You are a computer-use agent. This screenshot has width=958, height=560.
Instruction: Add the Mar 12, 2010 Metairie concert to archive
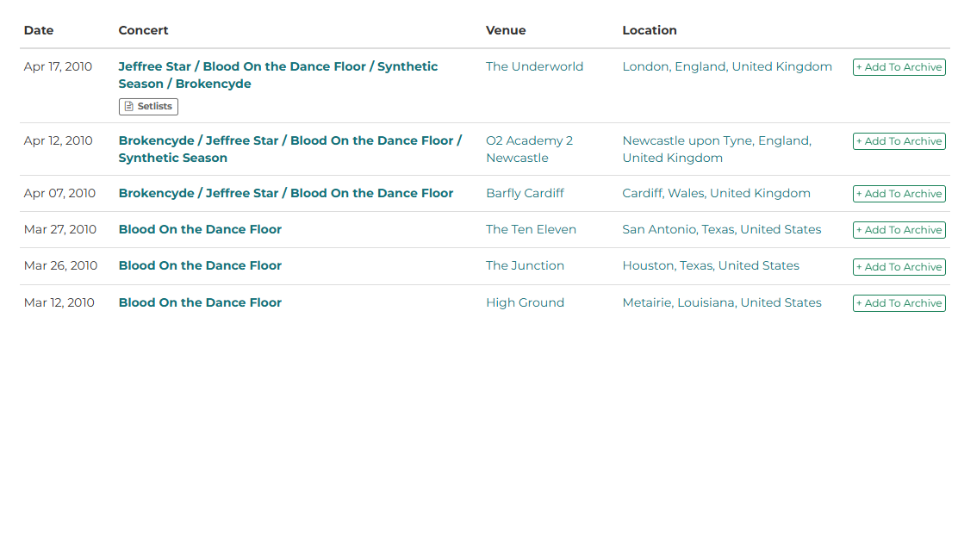click(899, 303)
